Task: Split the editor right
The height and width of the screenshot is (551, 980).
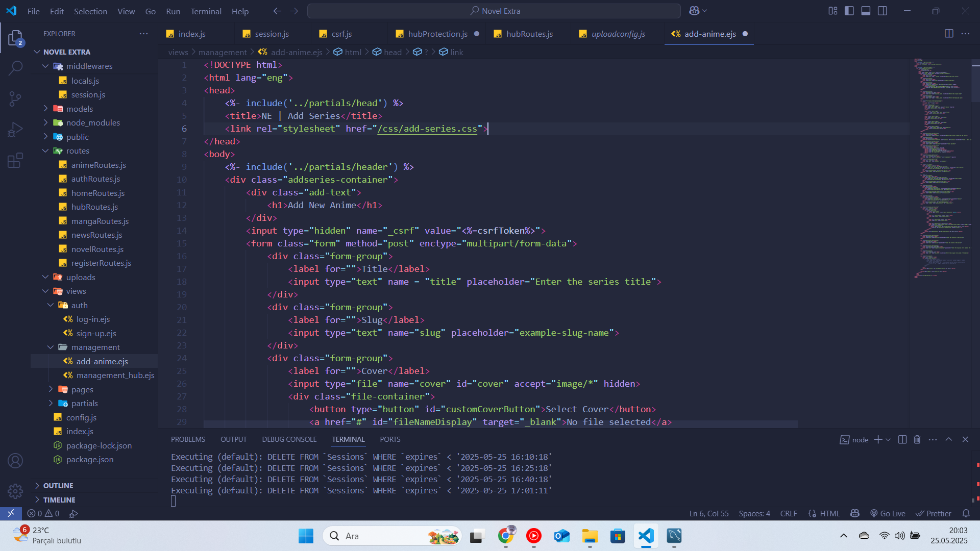Action: pyautogui.click(x=949, y=34)
